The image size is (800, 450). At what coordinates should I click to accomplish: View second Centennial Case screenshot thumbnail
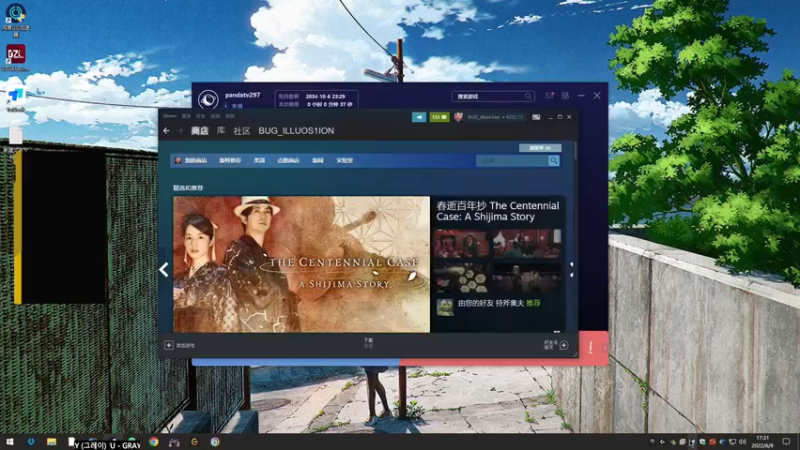coord(527,243)
